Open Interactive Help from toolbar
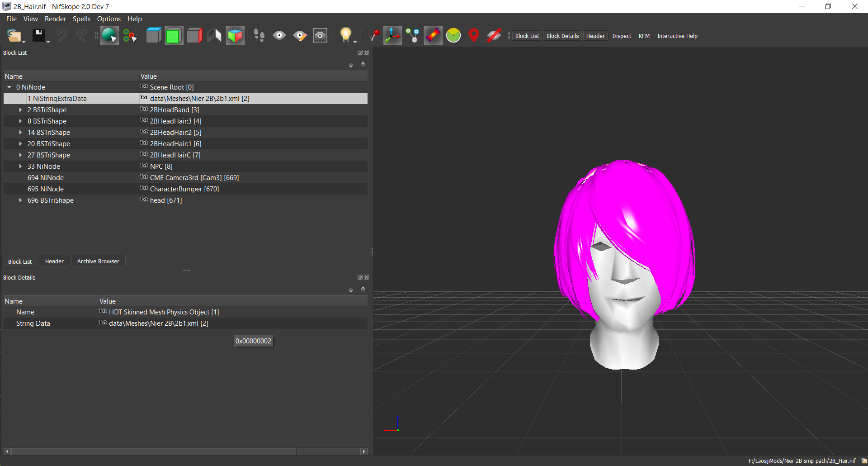 [677, 36]
